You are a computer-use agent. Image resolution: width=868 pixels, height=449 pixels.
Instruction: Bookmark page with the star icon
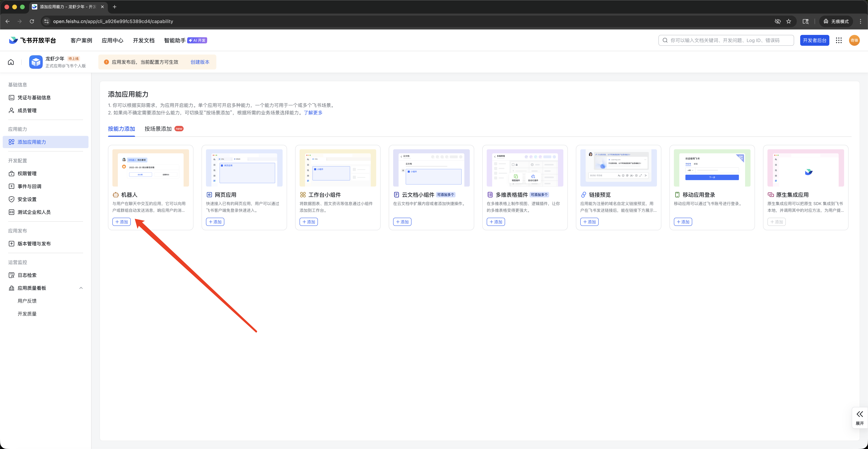788,21
